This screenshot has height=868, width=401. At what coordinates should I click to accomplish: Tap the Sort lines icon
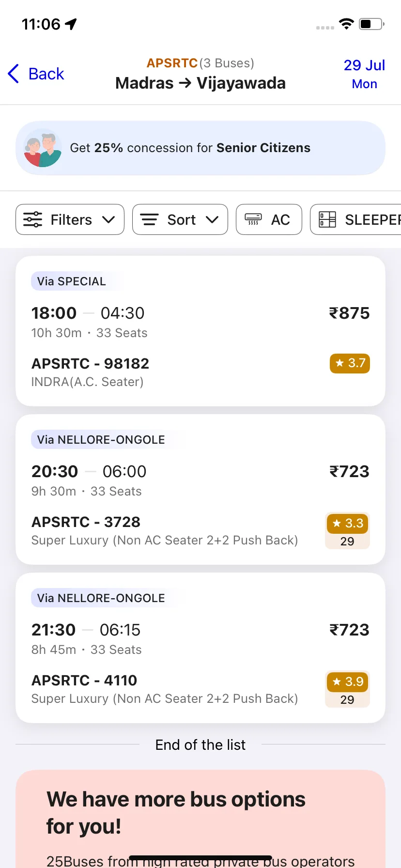(149, 219)
